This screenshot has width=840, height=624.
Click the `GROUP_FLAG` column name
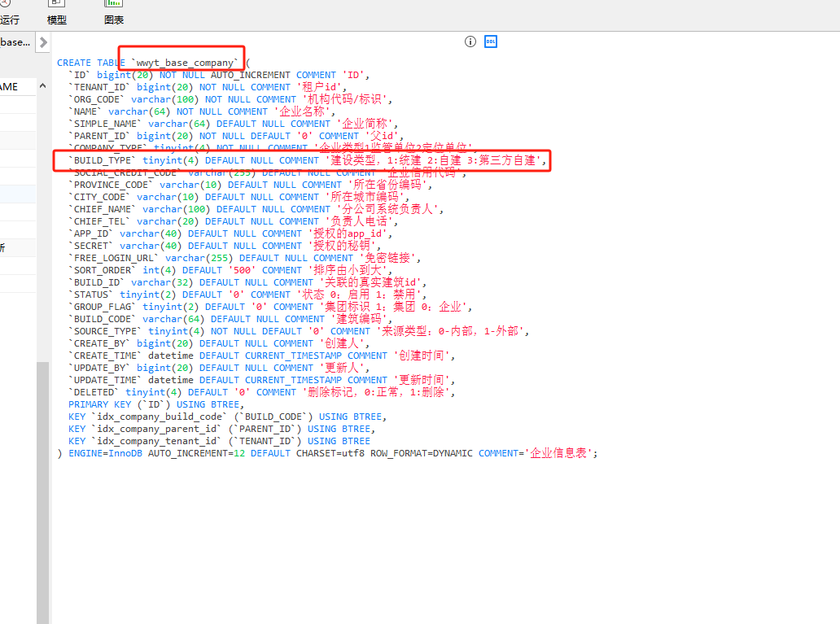(103, 307)
